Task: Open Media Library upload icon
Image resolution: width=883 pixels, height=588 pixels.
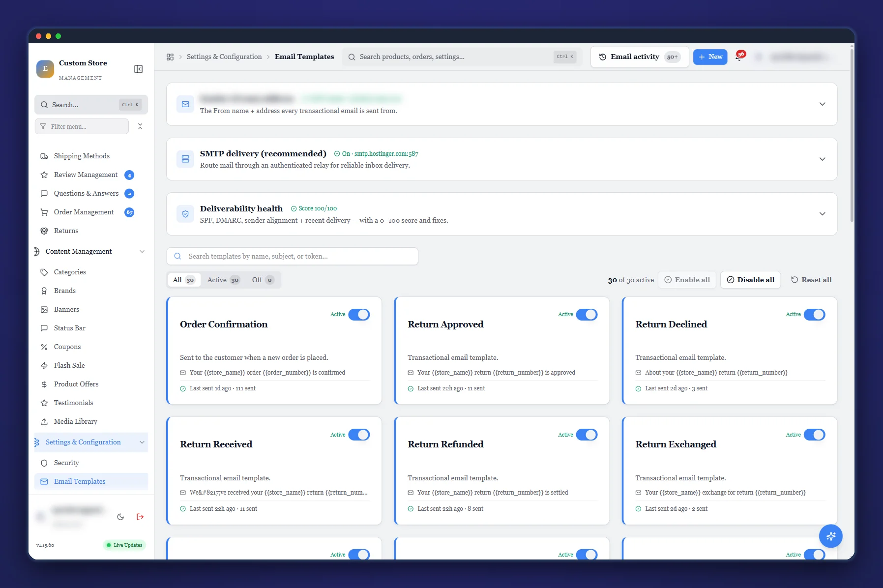Action: point(44,422)
